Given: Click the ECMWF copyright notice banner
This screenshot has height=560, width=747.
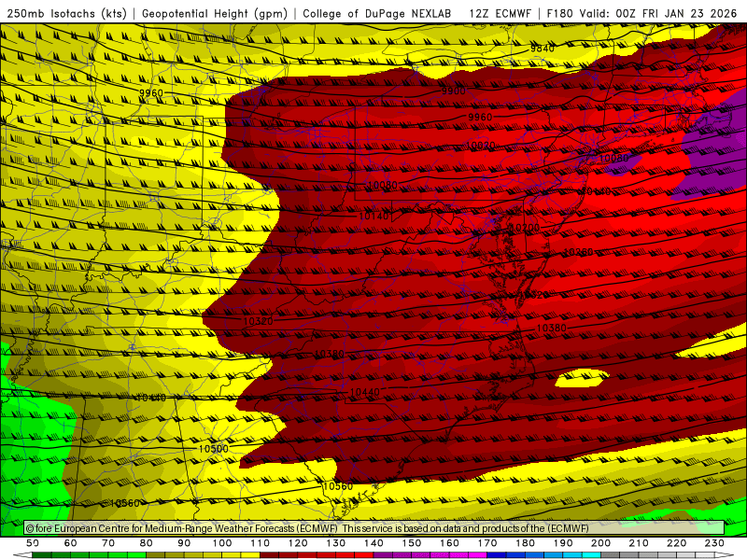Looking at the screenshot, I should pos(374,528).
